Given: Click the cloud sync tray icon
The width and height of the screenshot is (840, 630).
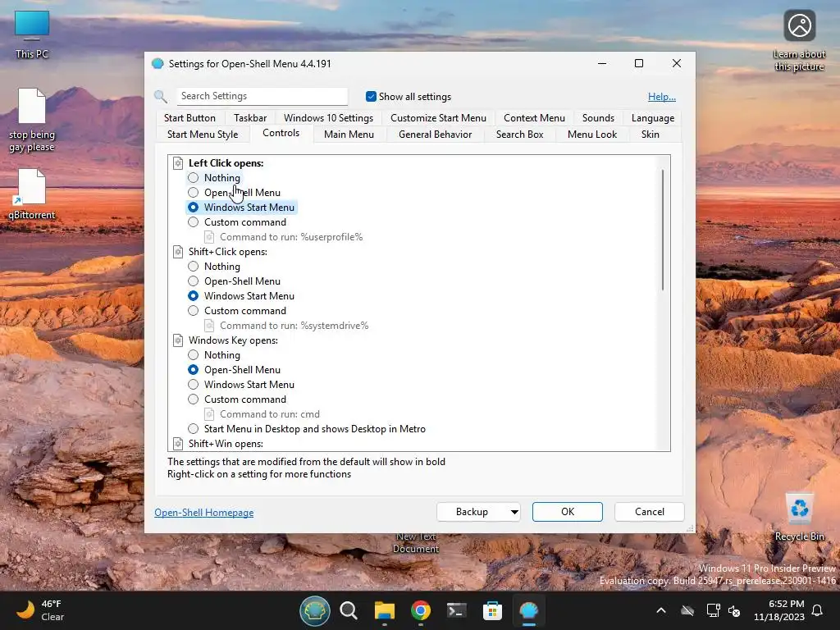Looking at the screenshot, I should (687, 610).
